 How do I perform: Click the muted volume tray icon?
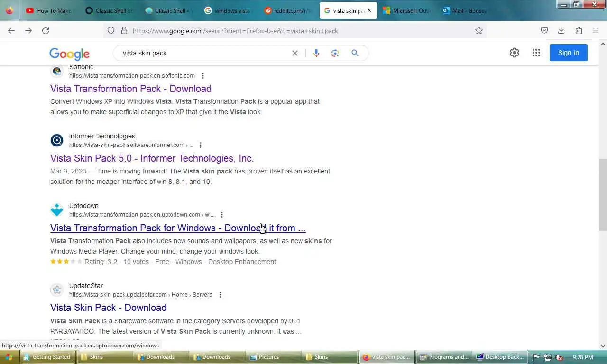click(559, 357)
